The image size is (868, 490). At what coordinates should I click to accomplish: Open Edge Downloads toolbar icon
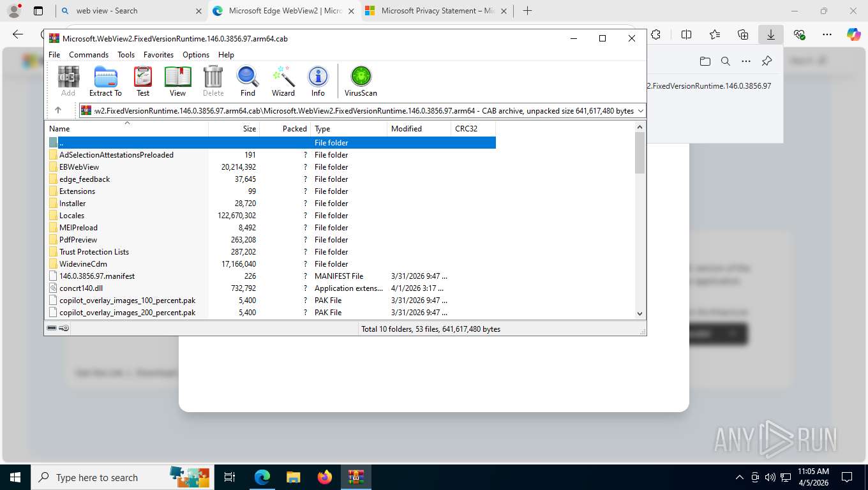point(771,34)
